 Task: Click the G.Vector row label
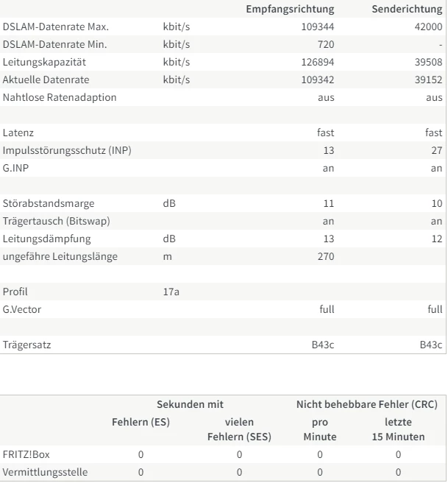coord(22,309)
